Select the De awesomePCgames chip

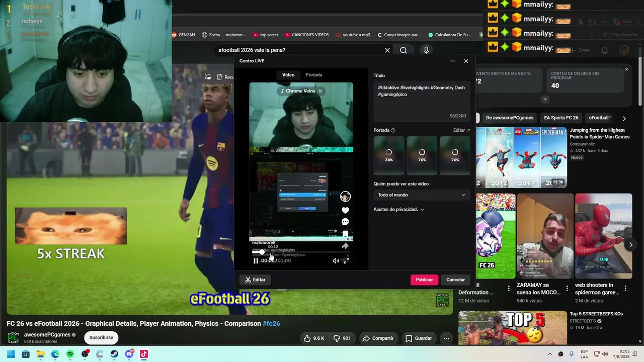510,118
